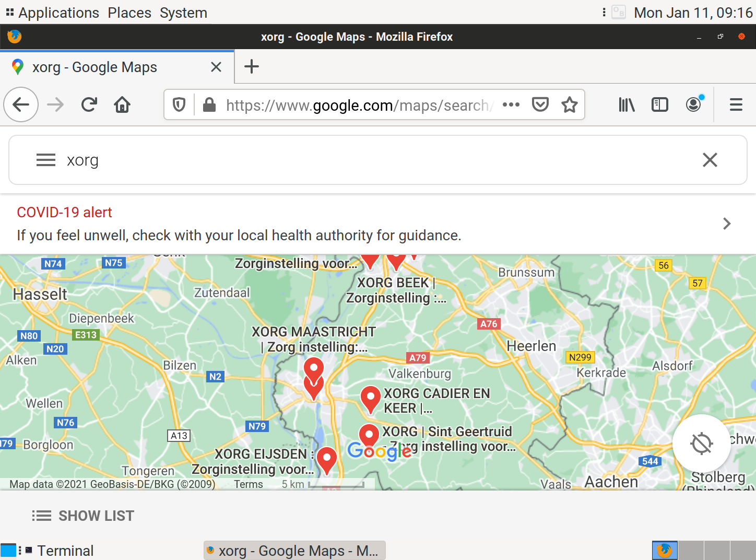This screenshot has height=560, width=756.
Task: Open tracking protection shield info
Action: tap(179, 105)
